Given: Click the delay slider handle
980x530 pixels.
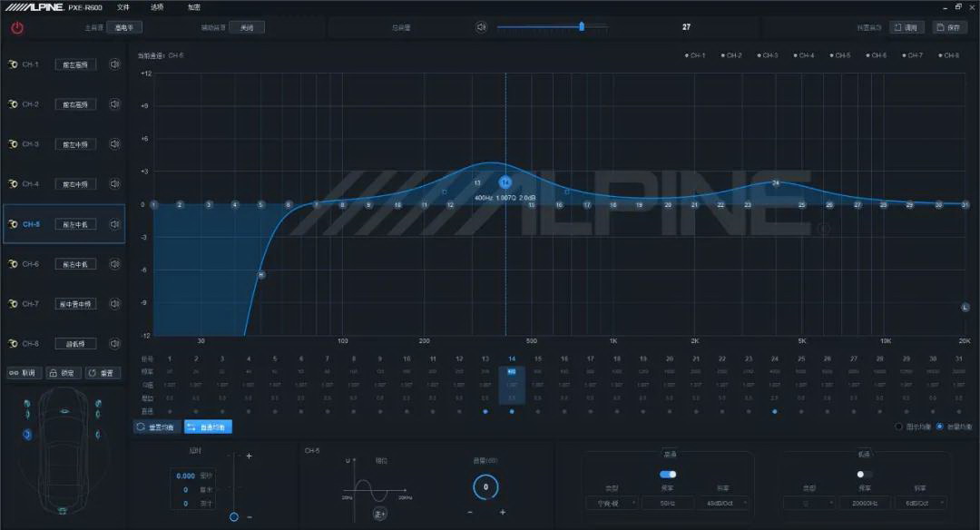Looking at the screenshot, I should coord(234,517).
